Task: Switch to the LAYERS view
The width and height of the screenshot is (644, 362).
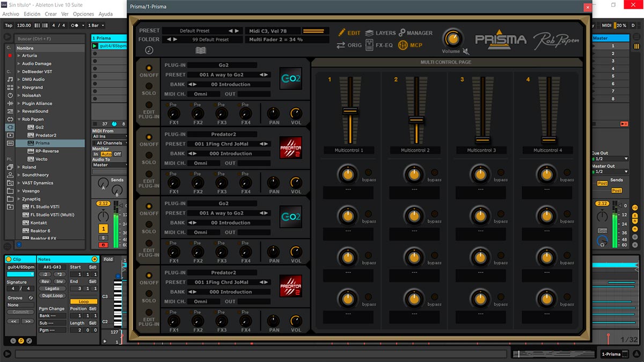Action: pos(380,33)
